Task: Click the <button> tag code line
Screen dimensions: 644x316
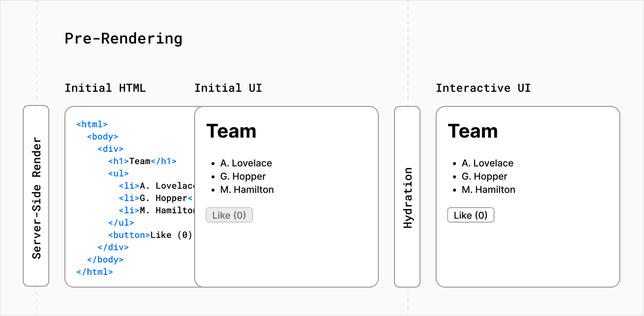Action: [150, 235]
